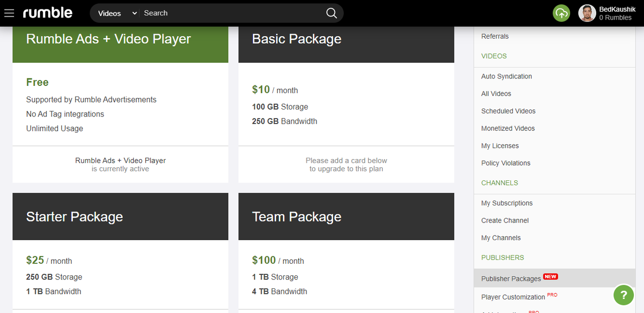Click 'Unlimited Usage' text

click(x=54, y=129)
